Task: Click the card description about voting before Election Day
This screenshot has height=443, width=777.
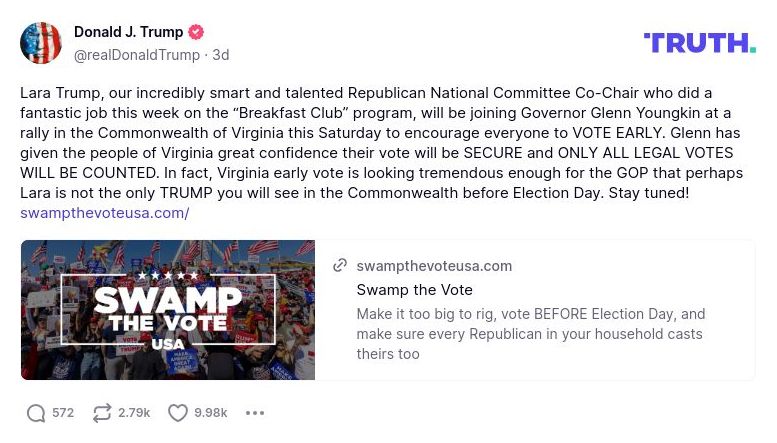Action: (x=531, y=334)
